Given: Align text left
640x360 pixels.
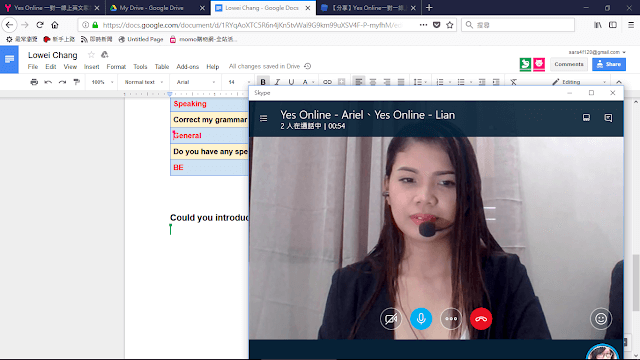Looking at the screenshot, I should click(x=359, y=82).
